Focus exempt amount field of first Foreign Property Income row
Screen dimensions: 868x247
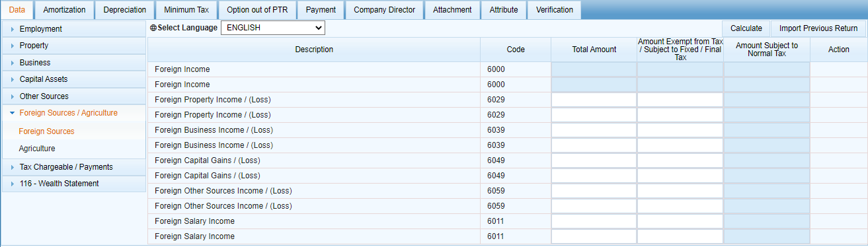680,100
